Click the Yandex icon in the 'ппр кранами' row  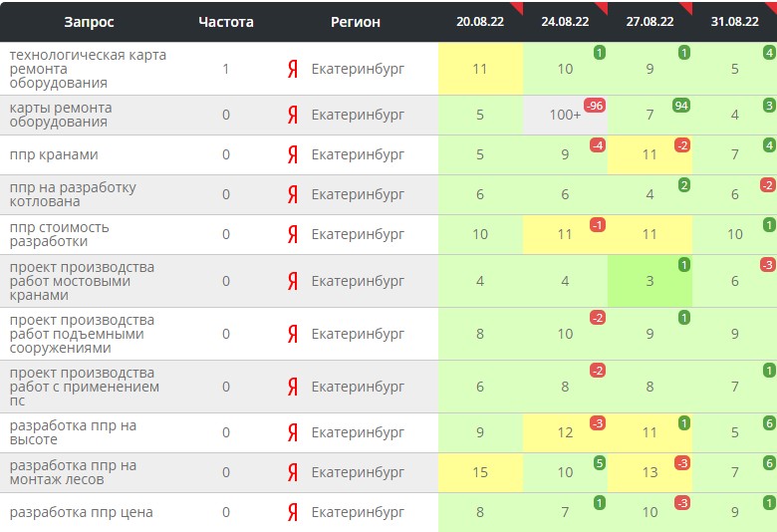point(293,154)
